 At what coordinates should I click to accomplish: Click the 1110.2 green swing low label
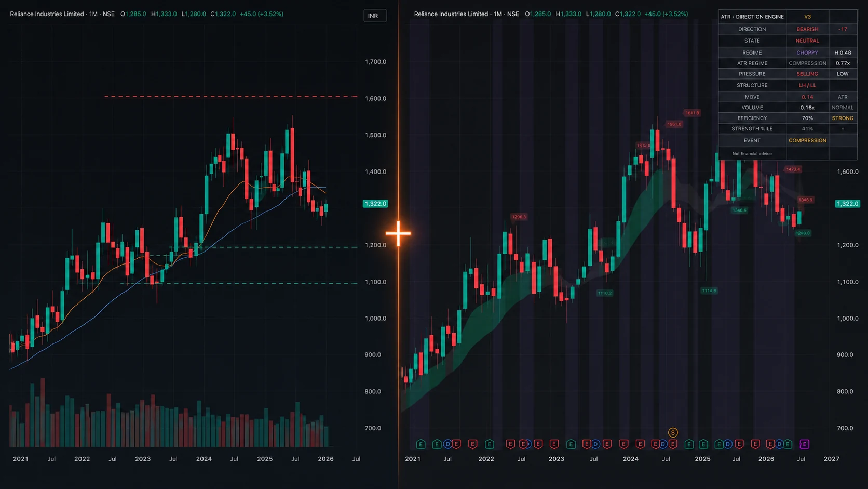604,293
